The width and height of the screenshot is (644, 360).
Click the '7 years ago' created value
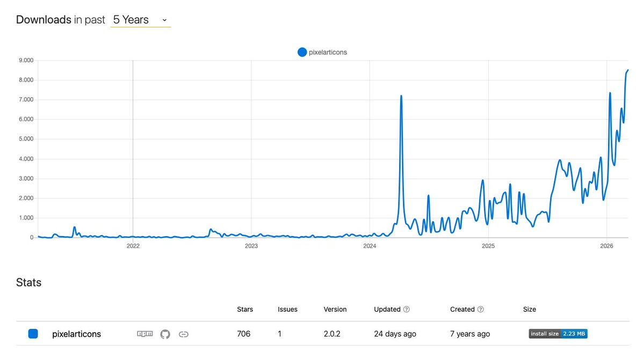point(470,334)
